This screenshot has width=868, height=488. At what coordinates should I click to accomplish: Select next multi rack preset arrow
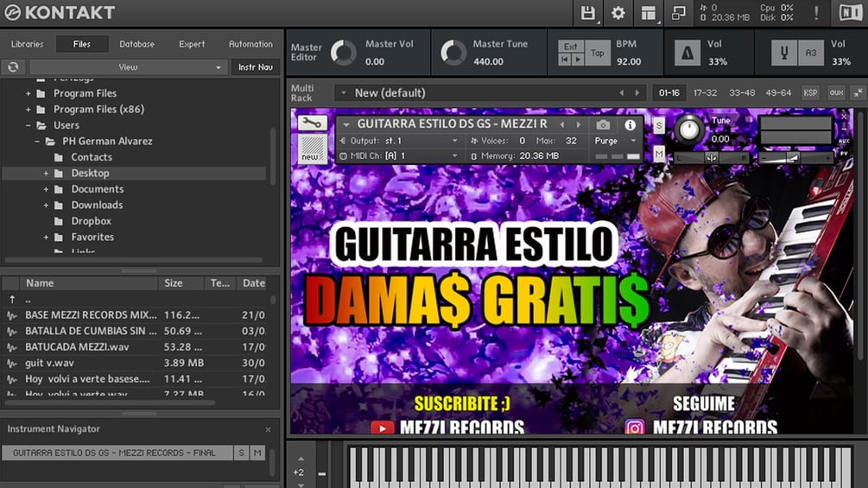click(x=637, y=93)
